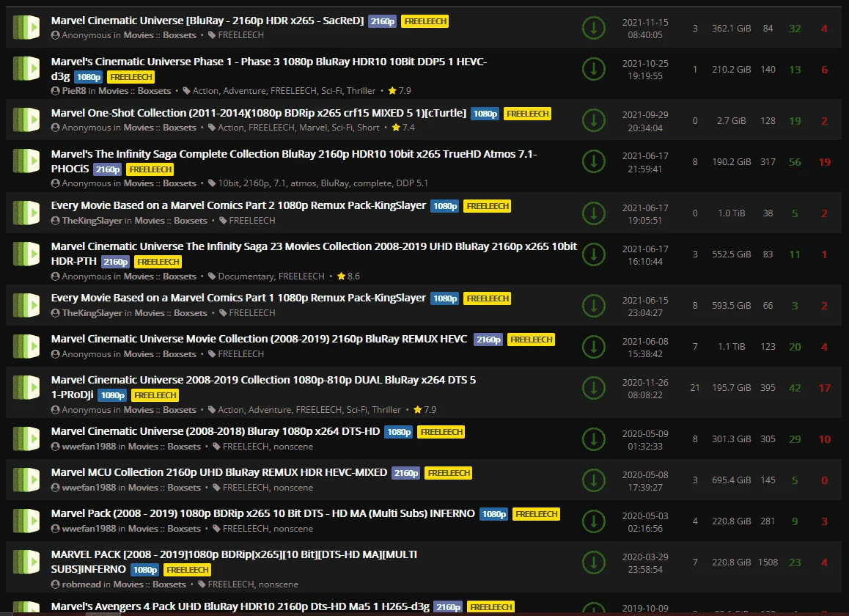849x616 pixels.
Task: Click category icon of Every Movie Part 2 row
Action: 26,213
